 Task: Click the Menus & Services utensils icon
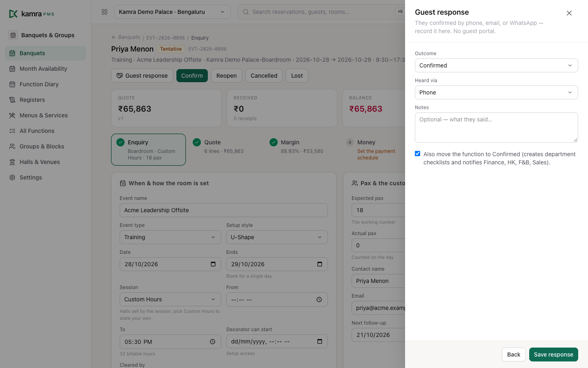[12, 115]
